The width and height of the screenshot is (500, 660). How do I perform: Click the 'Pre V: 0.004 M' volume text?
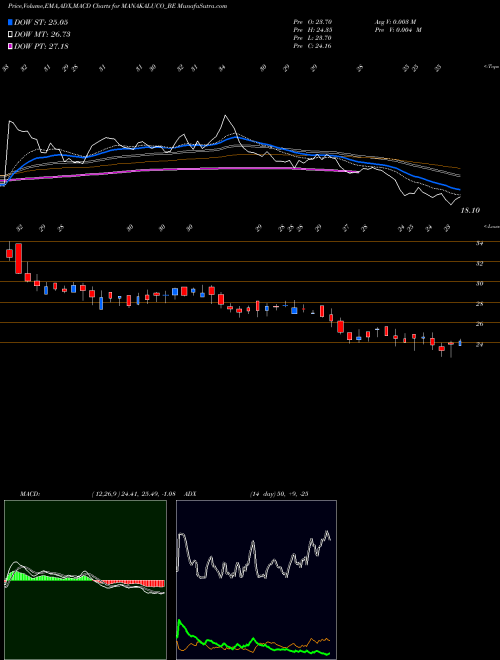tap(398, 30)
